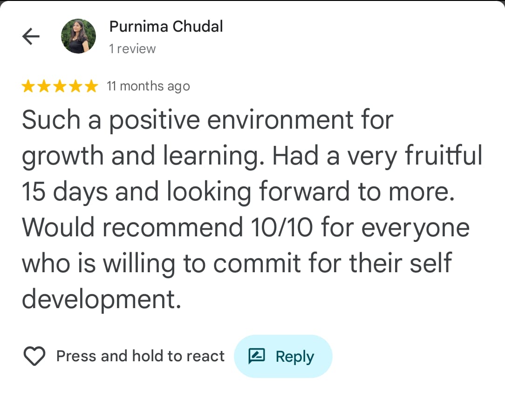Click the first yellow rating star

[x=29, y=86]
